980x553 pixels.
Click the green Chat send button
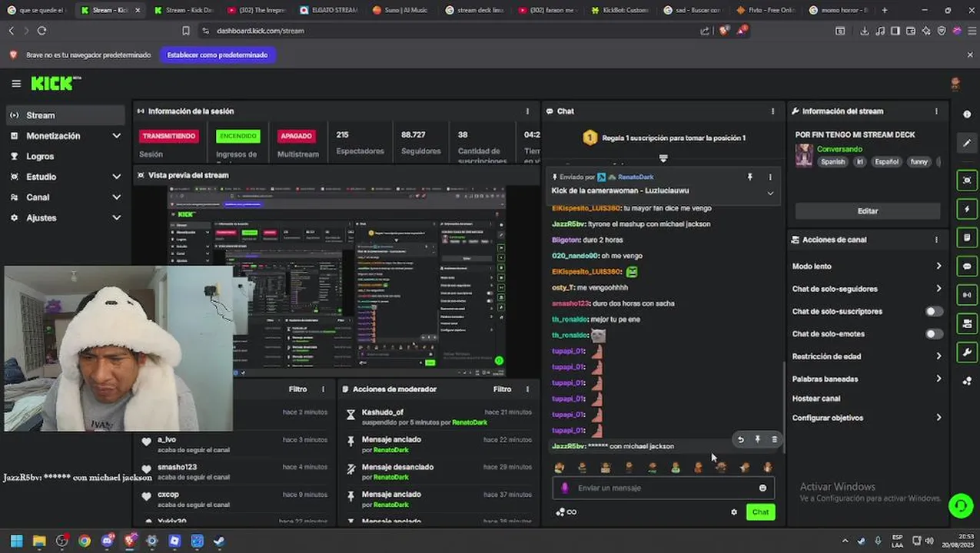760,512
